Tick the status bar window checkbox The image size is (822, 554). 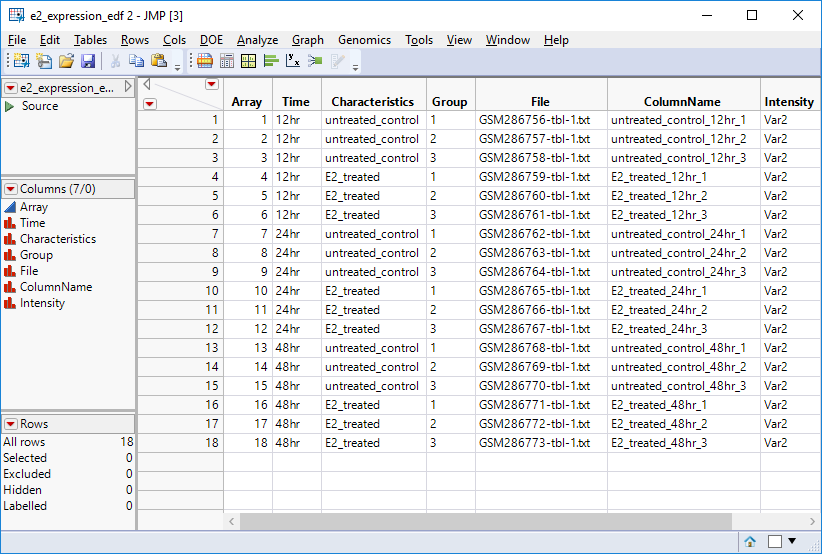pyautogui.click(x=774, y=541)
